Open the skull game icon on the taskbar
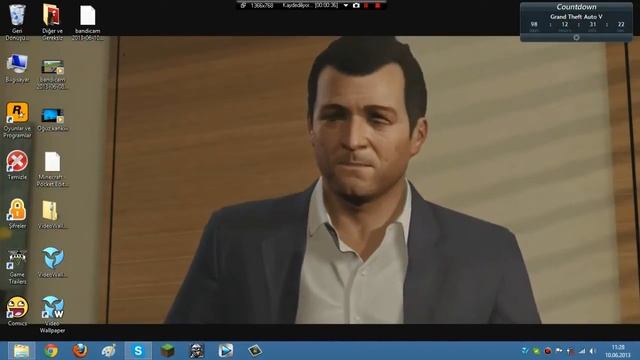This screenshot has height=360, width=640. click(x=197, y=351)
